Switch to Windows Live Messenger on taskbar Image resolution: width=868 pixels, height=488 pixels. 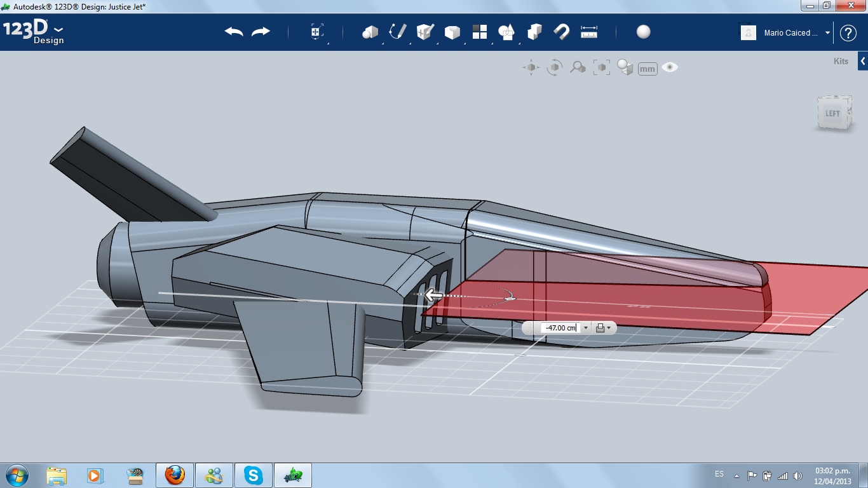[214, 475]
